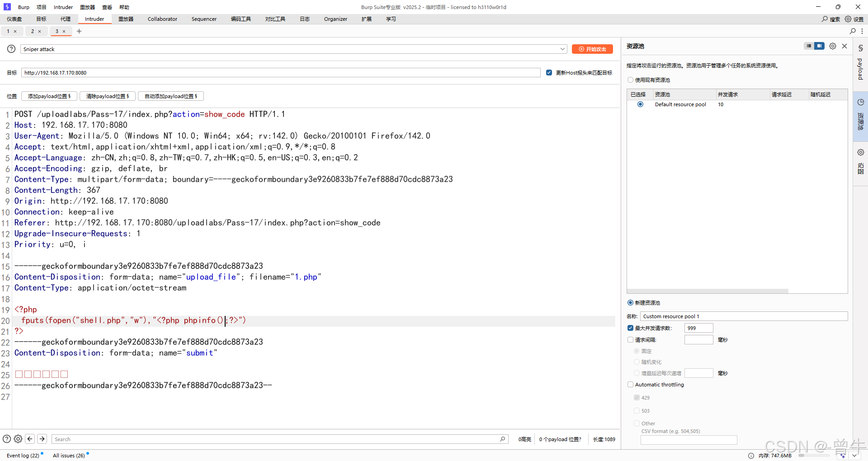Screen dimensions: 868x461
Task: Close Intruder tab 2
Action: click(x=40, y=31)
